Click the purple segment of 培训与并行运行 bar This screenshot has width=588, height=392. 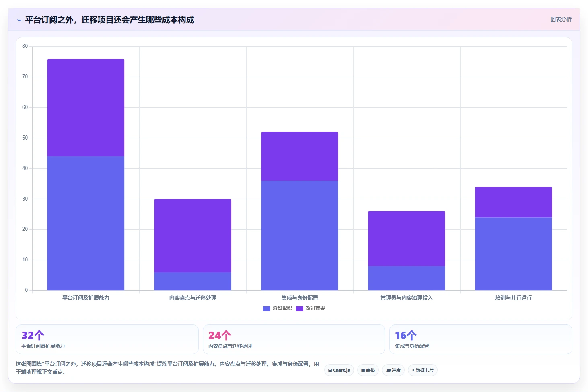[514, 202]
